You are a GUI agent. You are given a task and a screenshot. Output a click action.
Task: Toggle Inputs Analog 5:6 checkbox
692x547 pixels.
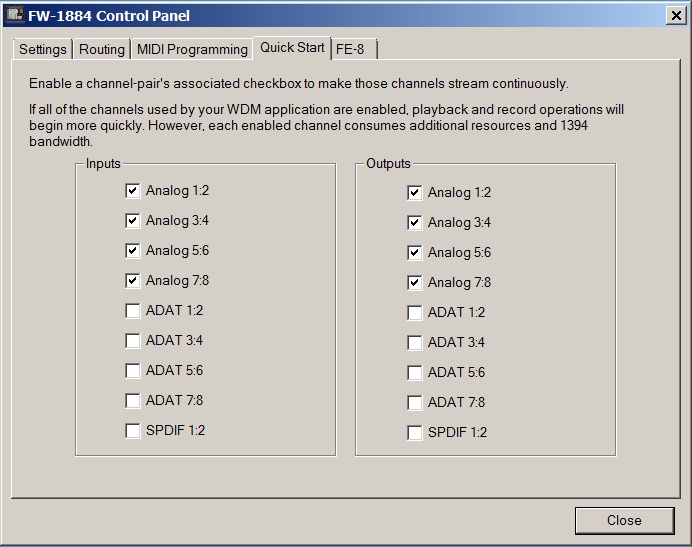click(x=132, y=251)
